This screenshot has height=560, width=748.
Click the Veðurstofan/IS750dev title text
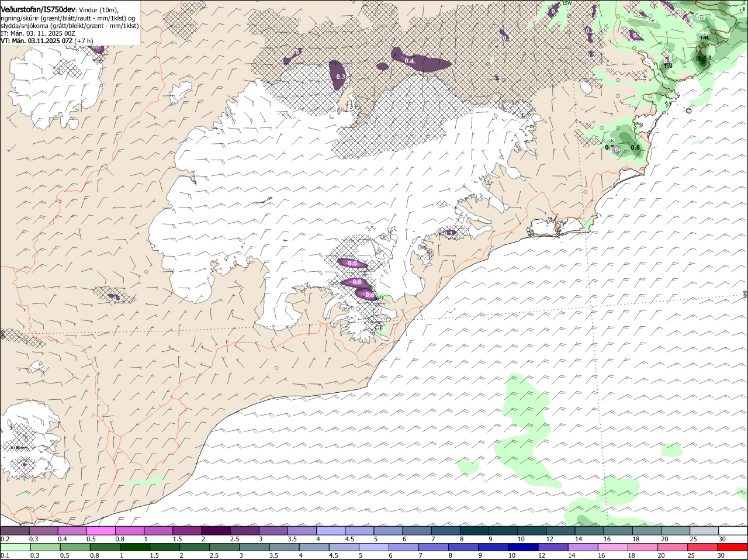37,9
